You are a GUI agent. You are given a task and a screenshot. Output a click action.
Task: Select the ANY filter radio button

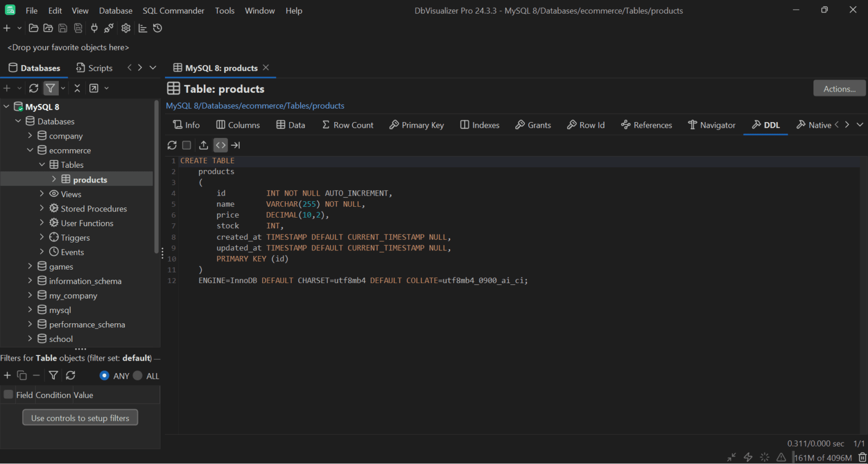pyautogui.click(x=105, y=375)
